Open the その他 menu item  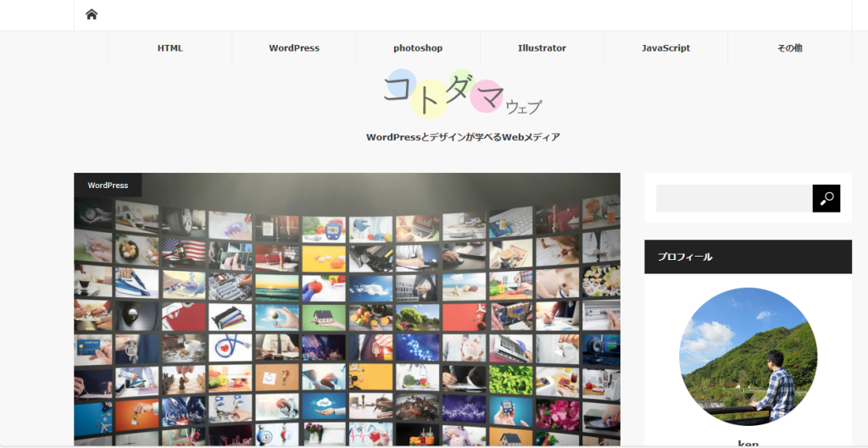(x=789, y=48)
